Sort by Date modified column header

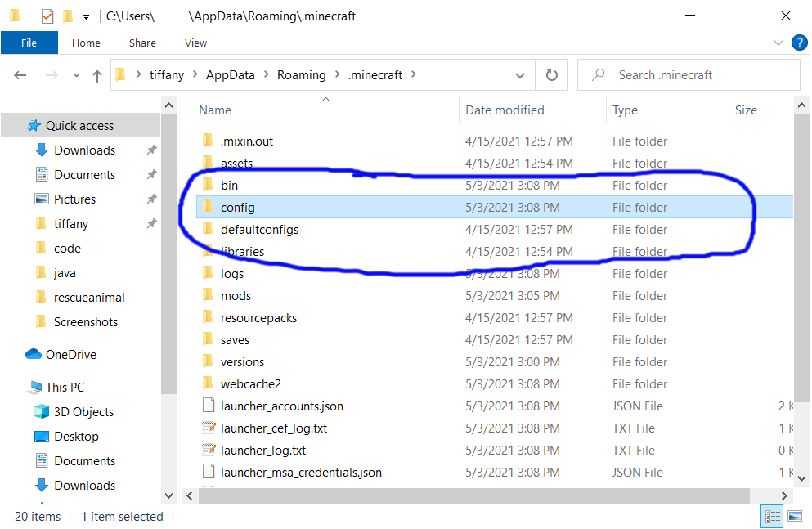click(x=505, y=110)
